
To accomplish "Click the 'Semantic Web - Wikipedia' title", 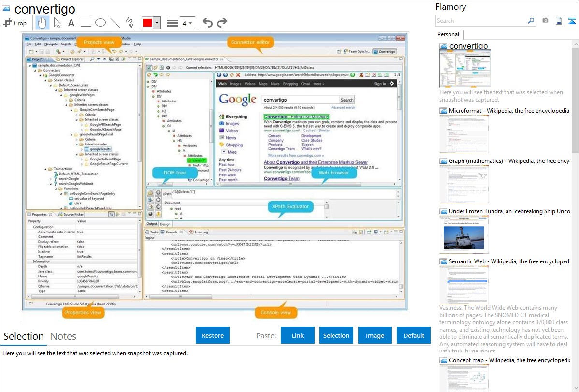I will click(x=509, y=261).
